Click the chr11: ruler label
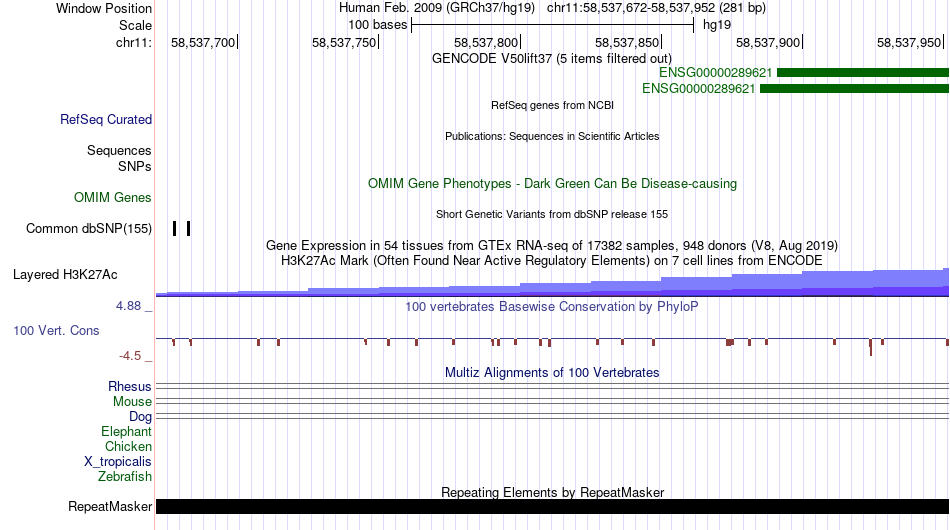950x530 pixels. [x=133, y=42]
